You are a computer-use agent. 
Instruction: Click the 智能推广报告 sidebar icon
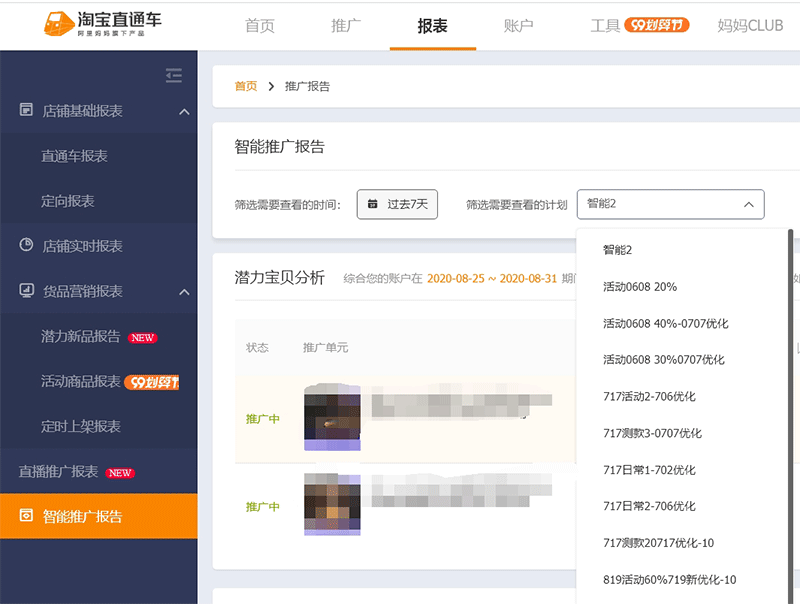(26, 517)
